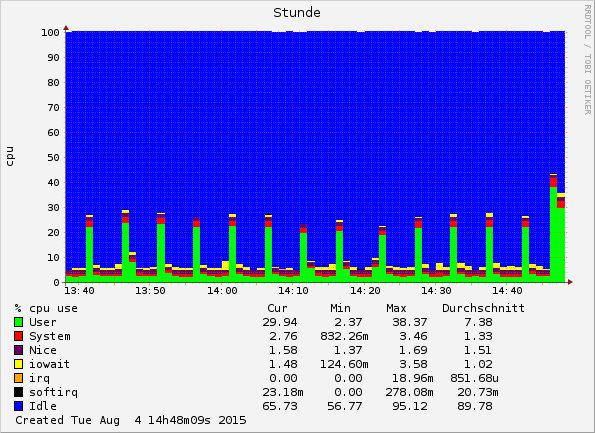Click the chart title "Stunde"
Viewport: 595px width, 433px height.
(x=297, y=13)
